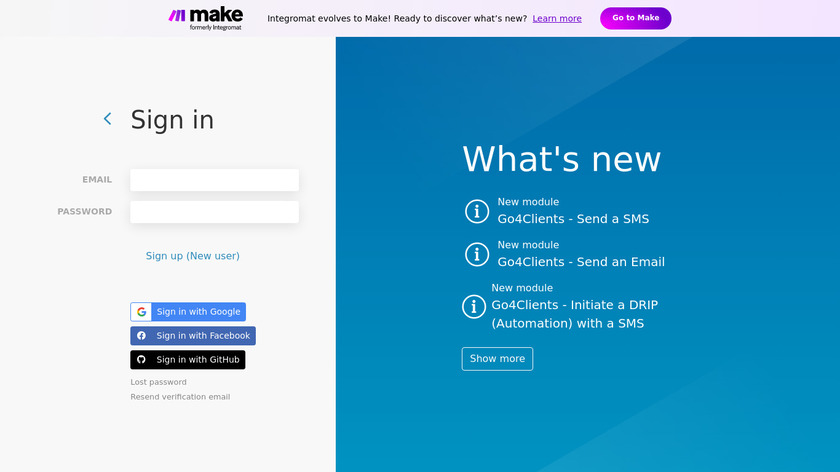Go back using the blue chevron arrow
This screenshot has height=472, width=840.
pos(108,119)
